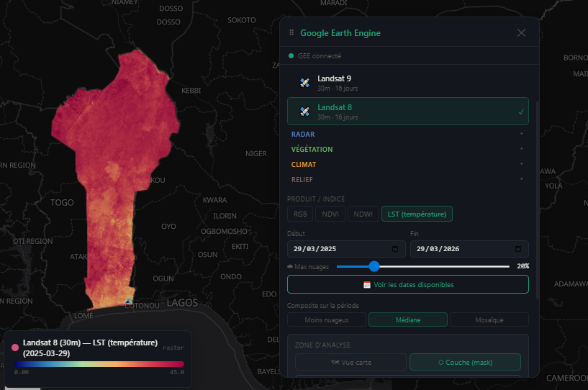Close the Google Earth Engine panel
Image resolution: width=588 pixels, height=390 pixels.
click(x=521, y=33)
